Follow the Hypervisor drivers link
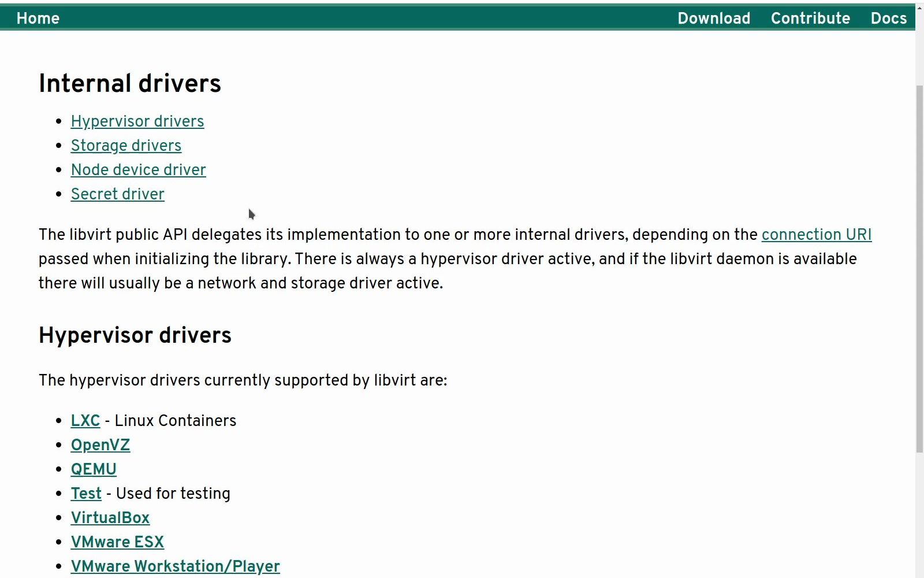The height and width of the screenshot is (578, 924). click(137, 121)
